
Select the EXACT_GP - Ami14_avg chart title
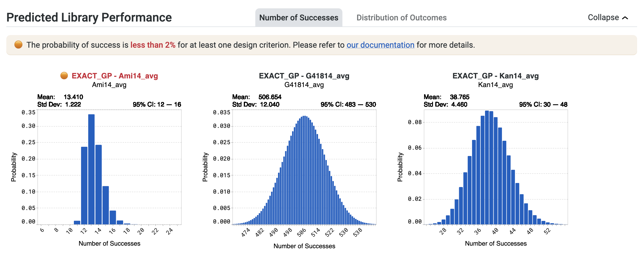pyautogui.click(x=115, y=76)
